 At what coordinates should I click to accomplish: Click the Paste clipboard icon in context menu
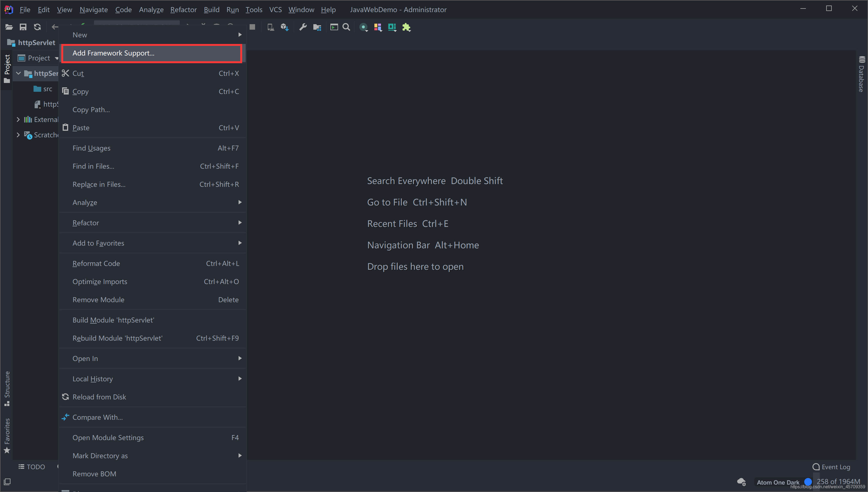pos(66,127)
